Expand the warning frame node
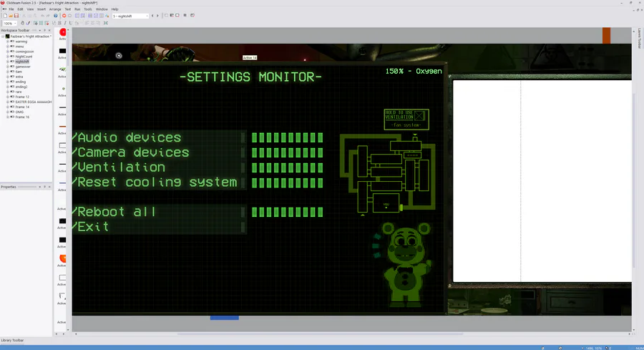This screenshot has height=350, width=644. pyautogui.click(x=8, y=42)
